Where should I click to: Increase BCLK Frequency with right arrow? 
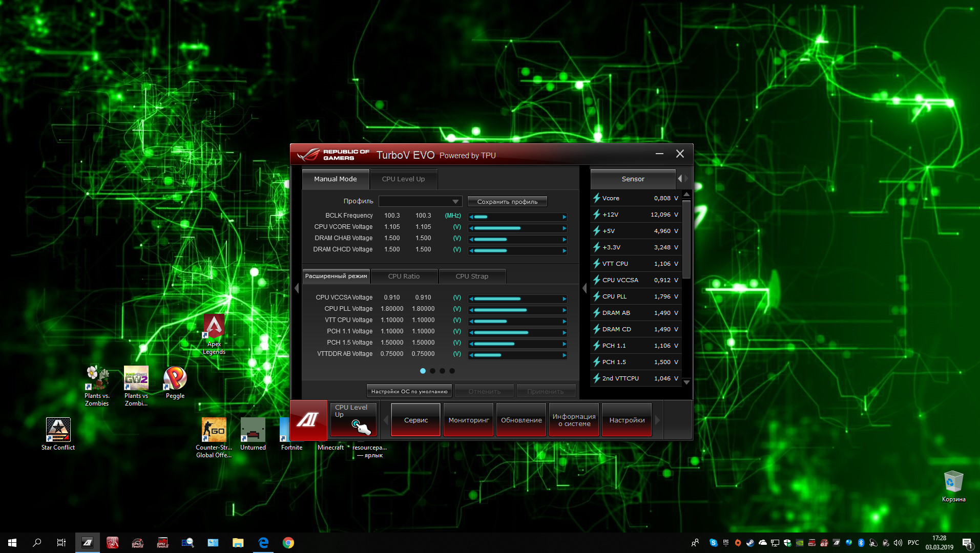coord(564,217)
